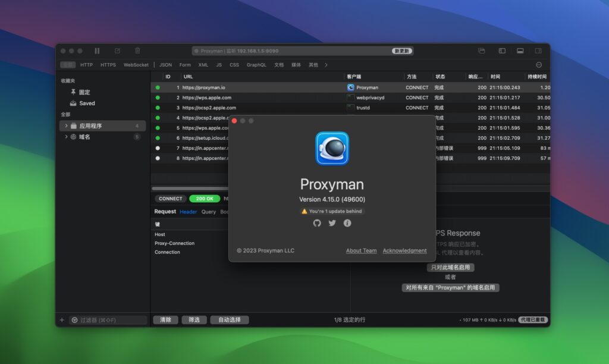Click the info icon in the about dialog
The width and height of the screenshot is (609, 364).
(x=347, y=223)
